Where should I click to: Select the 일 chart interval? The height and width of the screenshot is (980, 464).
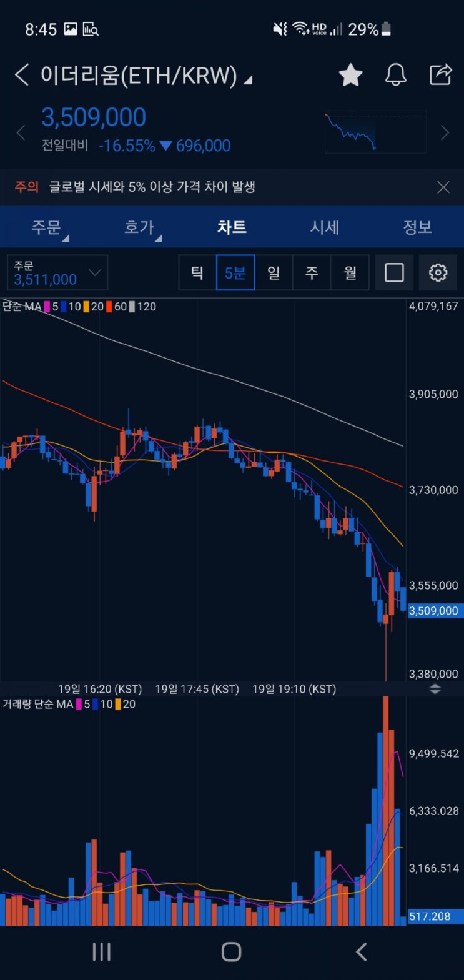point(274,273)
